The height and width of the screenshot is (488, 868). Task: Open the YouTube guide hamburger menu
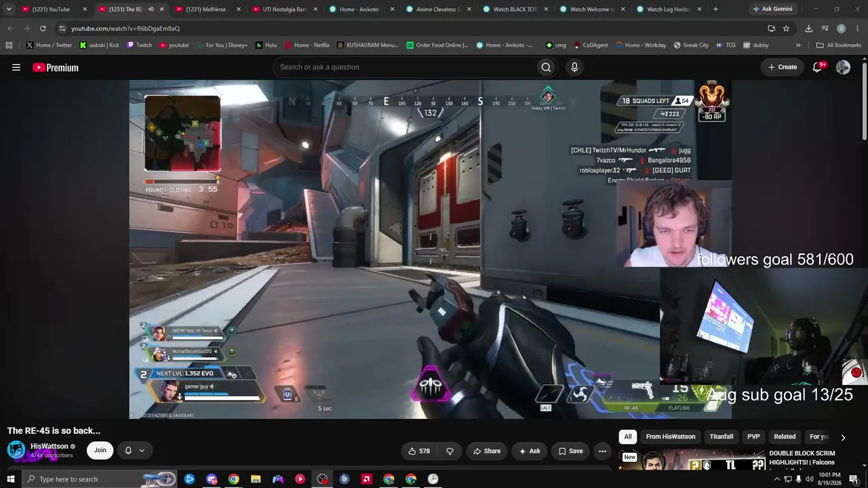pos(16,67)
